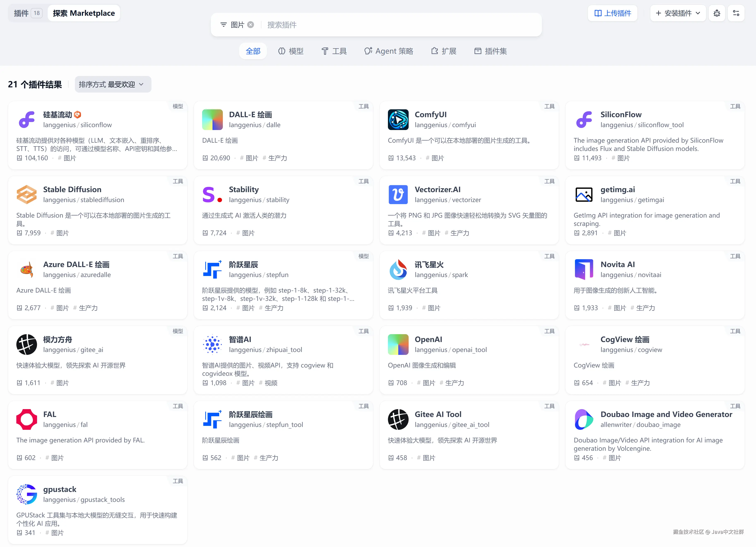Screen dimensions: 756x547
Task: Click the gpustack plugin icon
Action: [x=27, y=494]
